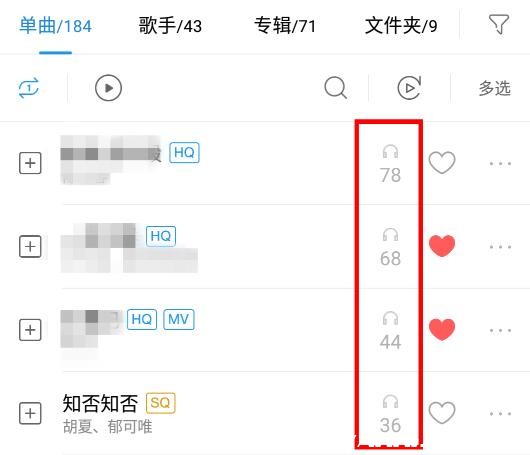Tap the 多选 multi-select button

(495, 88)
